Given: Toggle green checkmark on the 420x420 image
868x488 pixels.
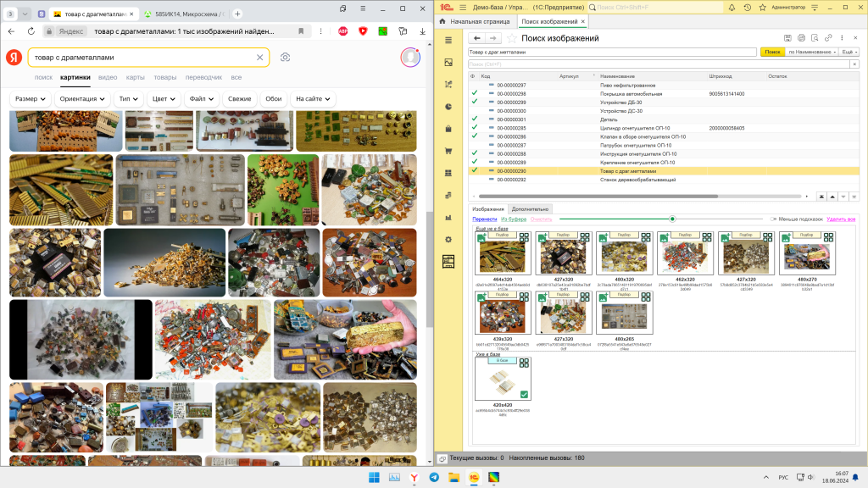Looking at the screenshot, I should point(524,395).
